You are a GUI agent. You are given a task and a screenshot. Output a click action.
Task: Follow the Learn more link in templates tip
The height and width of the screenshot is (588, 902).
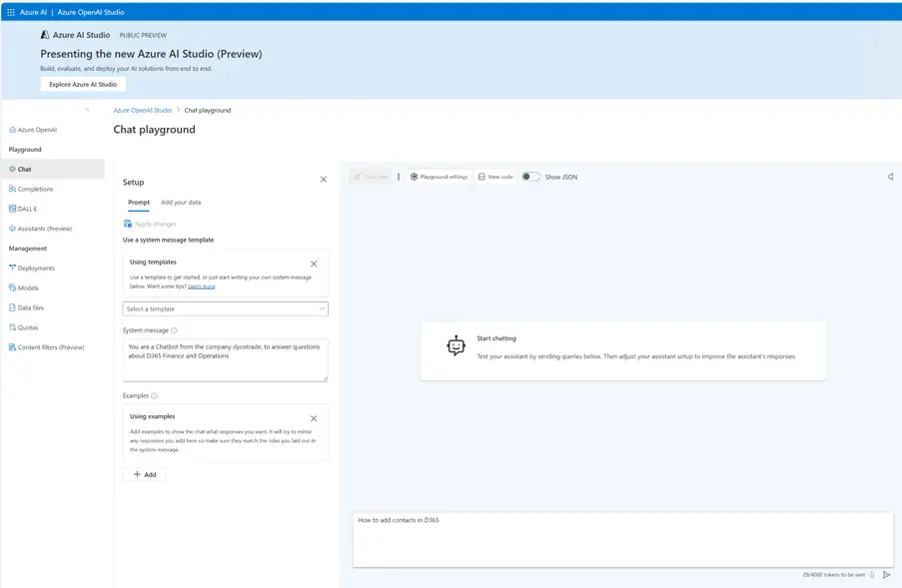[x=202, y=287]
